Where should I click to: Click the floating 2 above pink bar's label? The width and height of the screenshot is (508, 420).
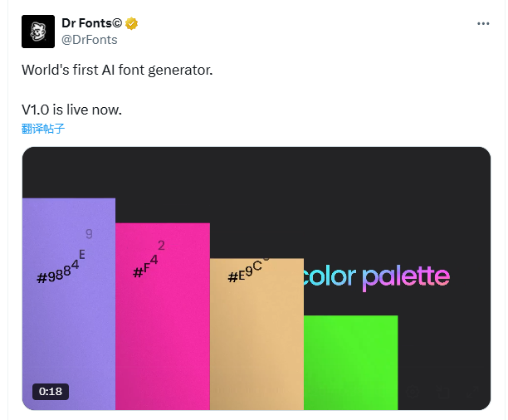[x=161, y=245]
